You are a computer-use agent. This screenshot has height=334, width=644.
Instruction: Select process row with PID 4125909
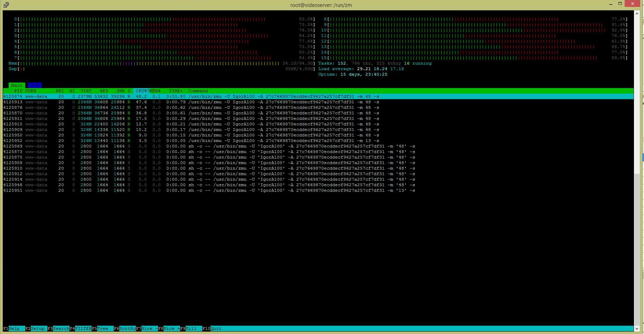[x=318, y=130]
